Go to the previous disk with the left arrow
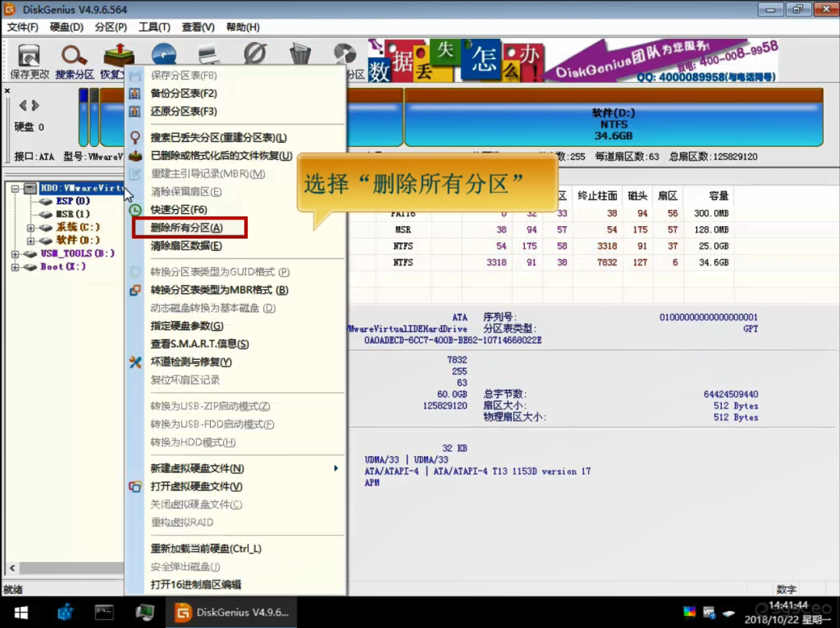840x628 pixels. [23, 106]
